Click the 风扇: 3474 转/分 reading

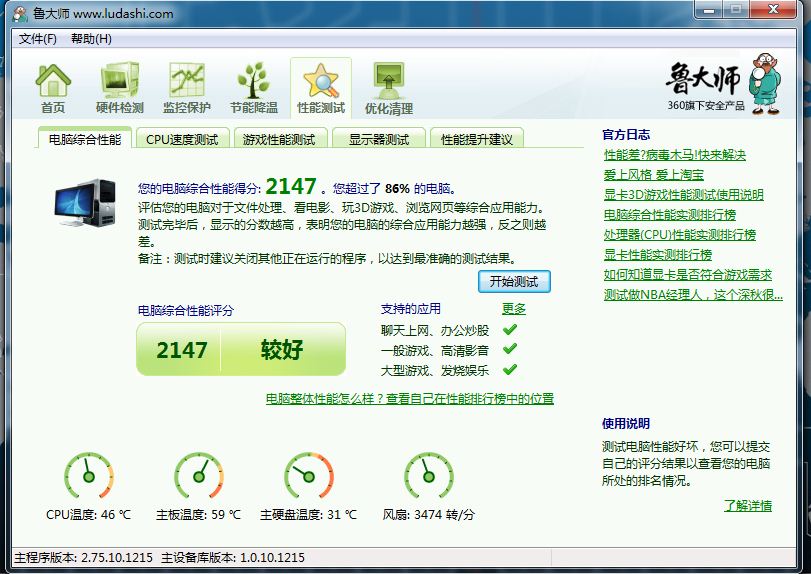click(428, 515)
